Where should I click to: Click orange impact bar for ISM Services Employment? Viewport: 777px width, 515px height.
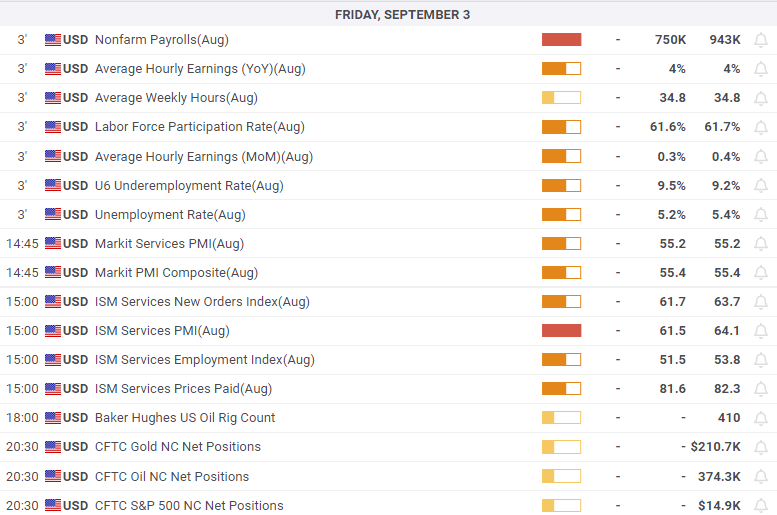[x=561, y=359]
